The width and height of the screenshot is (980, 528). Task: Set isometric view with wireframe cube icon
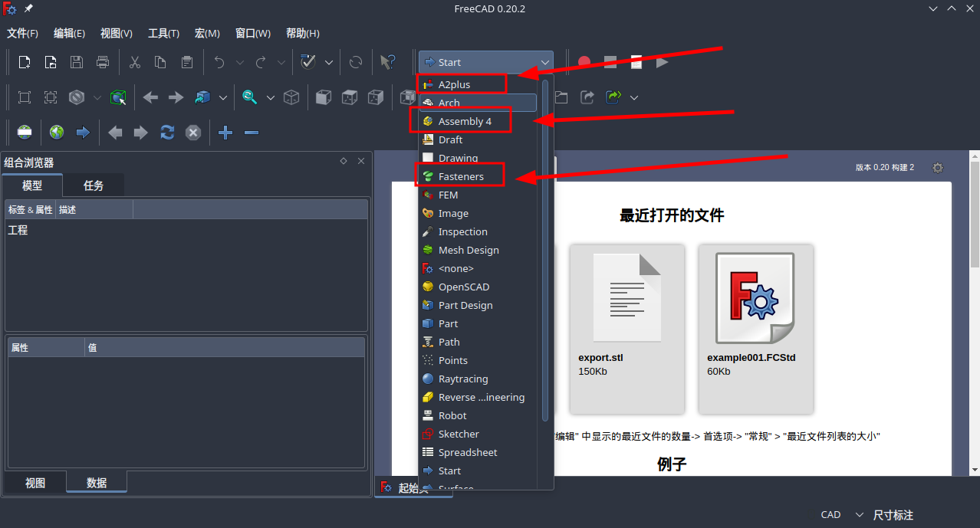coord(291,97)
